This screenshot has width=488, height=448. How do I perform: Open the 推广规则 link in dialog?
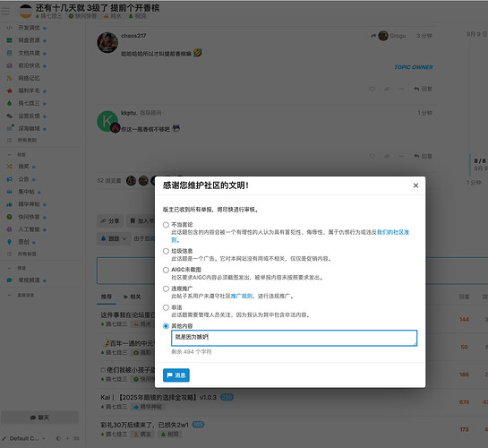[x=242, y=296]
